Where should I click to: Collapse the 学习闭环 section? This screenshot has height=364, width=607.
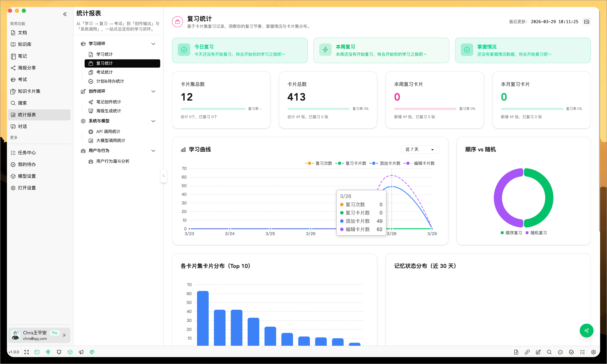(x=153, y=43)
